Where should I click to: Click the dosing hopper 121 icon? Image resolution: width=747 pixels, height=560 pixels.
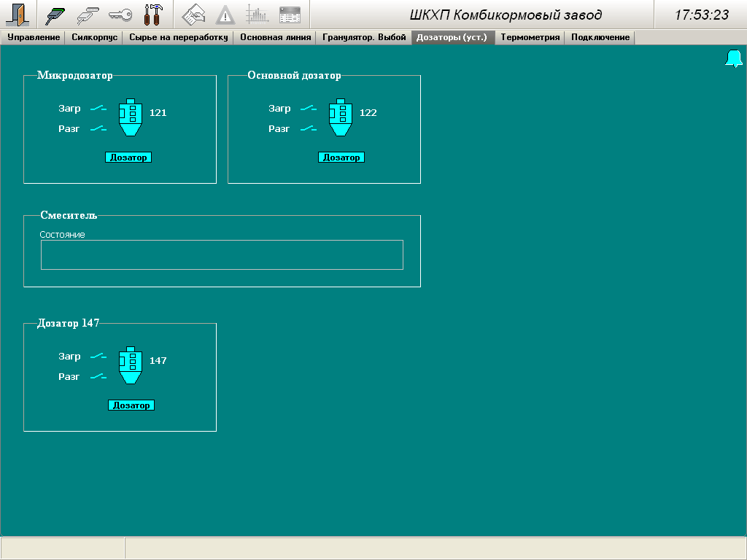point(131,117)
